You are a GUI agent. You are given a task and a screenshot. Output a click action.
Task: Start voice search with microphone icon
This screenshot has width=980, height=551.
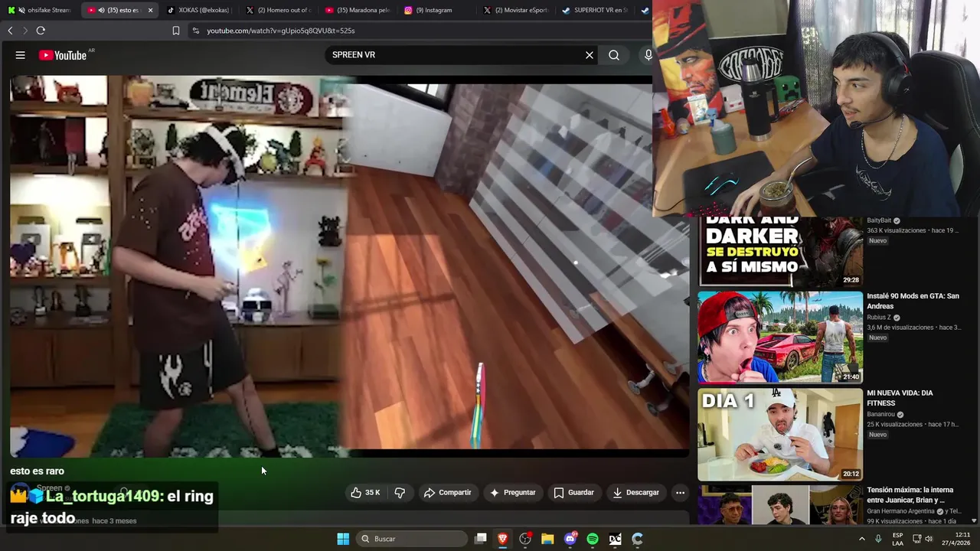[x=648, y=55]
